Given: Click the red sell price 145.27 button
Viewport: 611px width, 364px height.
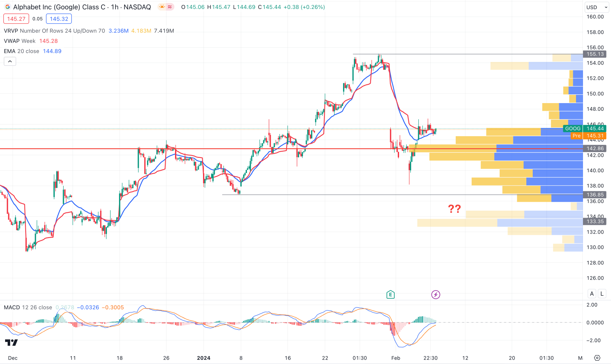Looking at the screenshot, I should (x=16, y=19).
